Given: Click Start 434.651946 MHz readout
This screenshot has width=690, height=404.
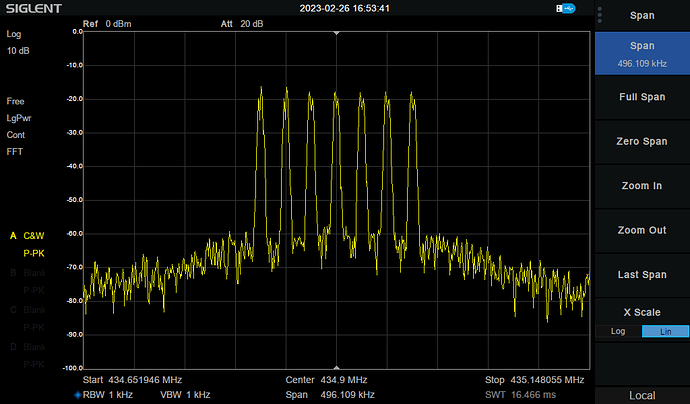Looking at the screenshot, I should [132, 380].
